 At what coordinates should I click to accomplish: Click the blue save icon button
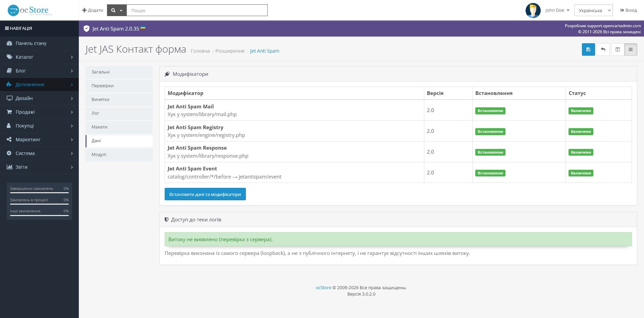pos(588,50)
